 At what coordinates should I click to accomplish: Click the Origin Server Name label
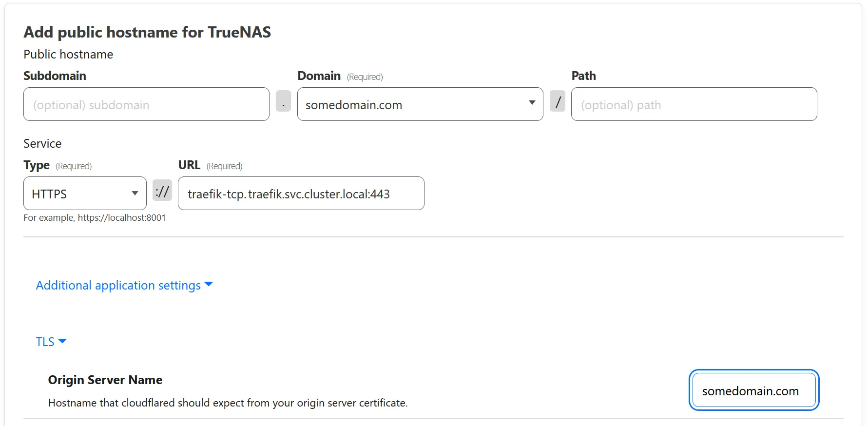pyautogui.click(x=105, y=380)
